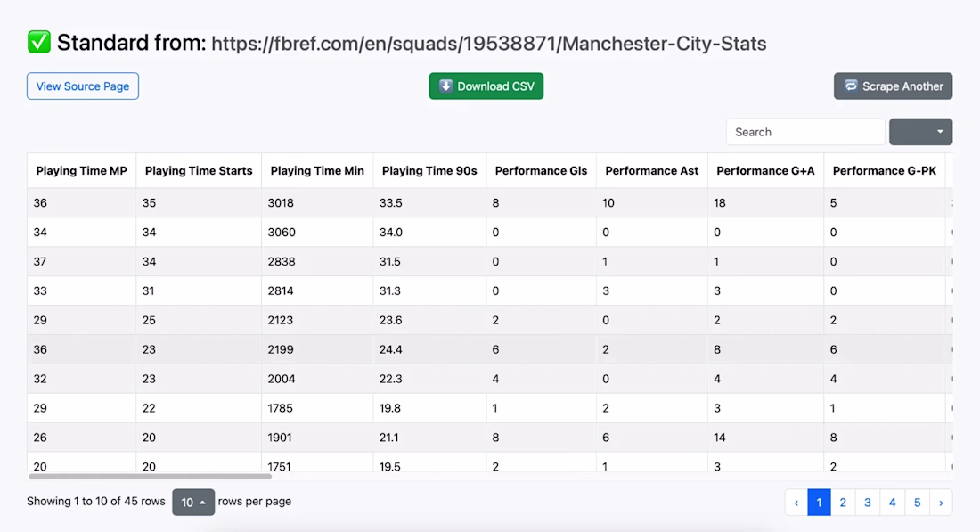
Task: Sort by Playing Time Starts column
Action: (x=199, y=170)
